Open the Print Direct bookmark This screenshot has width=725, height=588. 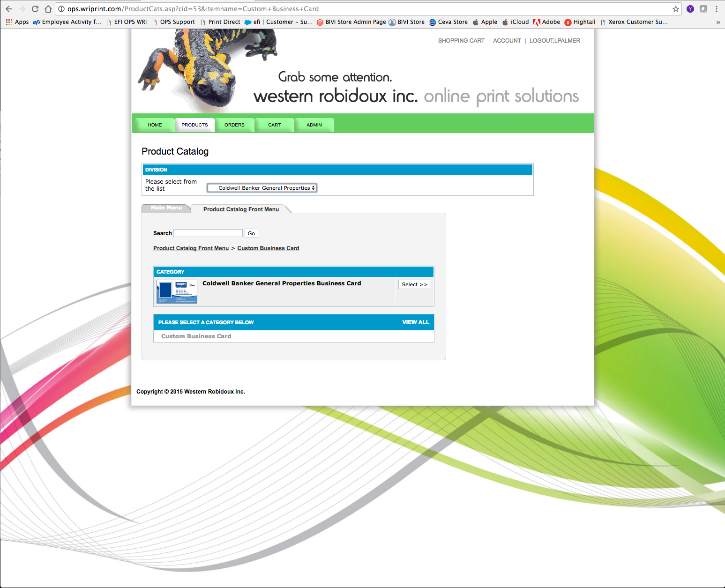tap(220, 22)
